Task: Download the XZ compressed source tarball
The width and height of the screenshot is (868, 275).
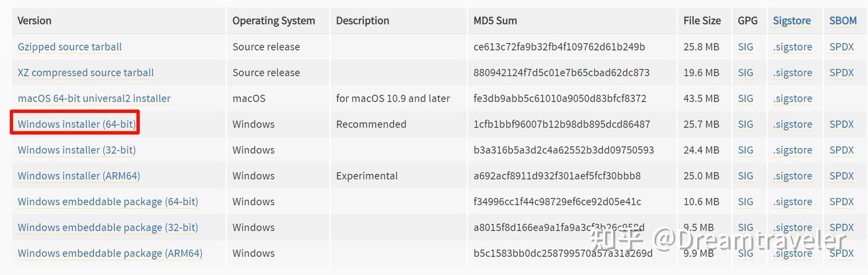Action: pyautogui.click(x=86, y=73)
